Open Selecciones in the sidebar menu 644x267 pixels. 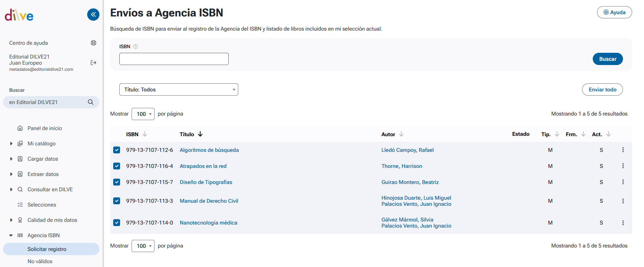42,205
